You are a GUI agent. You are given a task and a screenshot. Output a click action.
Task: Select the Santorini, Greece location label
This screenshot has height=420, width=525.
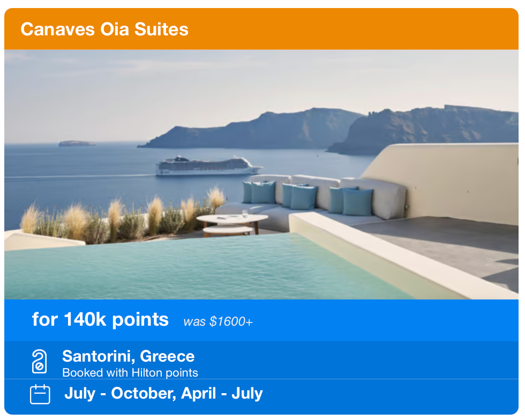pos(128,356)
